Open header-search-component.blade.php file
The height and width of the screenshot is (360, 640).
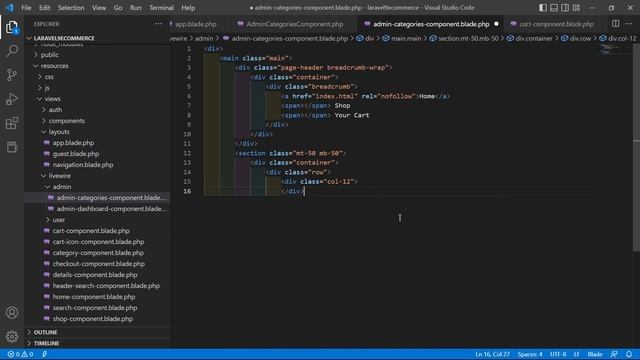coord(106,286)
